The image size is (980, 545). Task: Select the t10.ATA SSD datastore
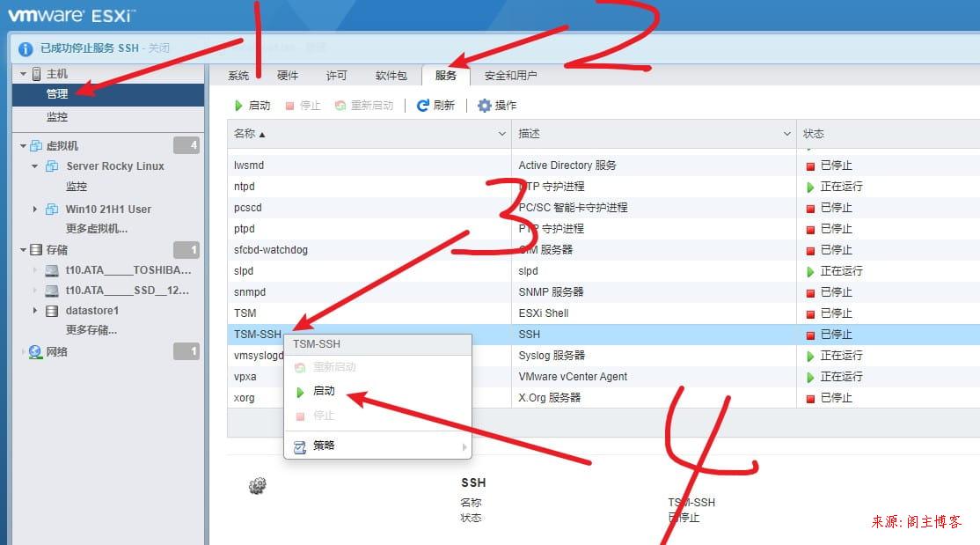coord(127,291)
